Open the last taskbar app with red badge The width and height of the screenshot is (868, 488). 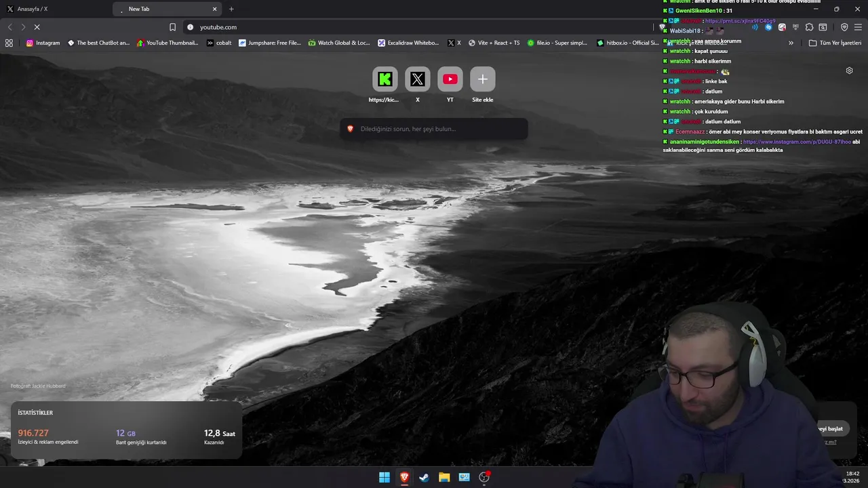484,477
